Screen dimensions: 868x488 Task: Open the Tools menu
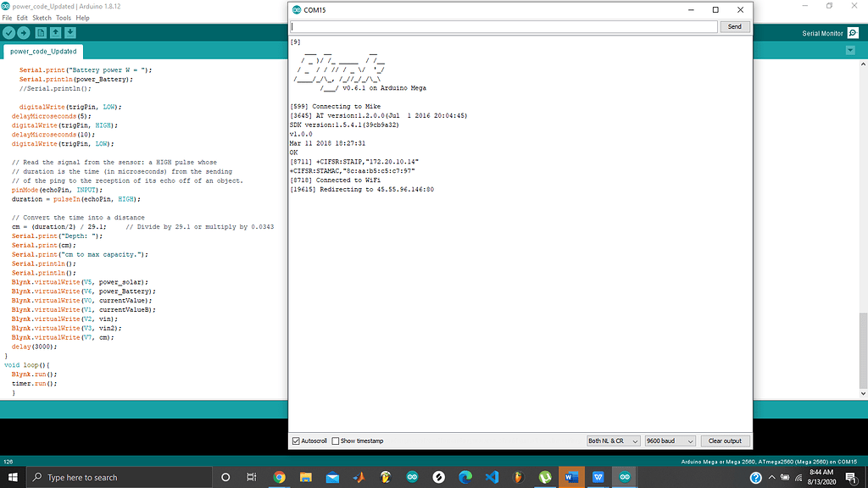click(64, 17)
